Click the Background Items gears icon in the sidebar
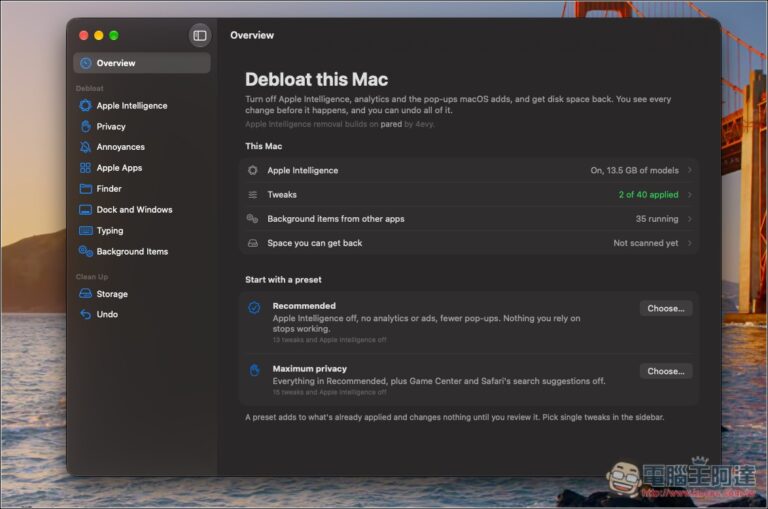 coord(86,251)
